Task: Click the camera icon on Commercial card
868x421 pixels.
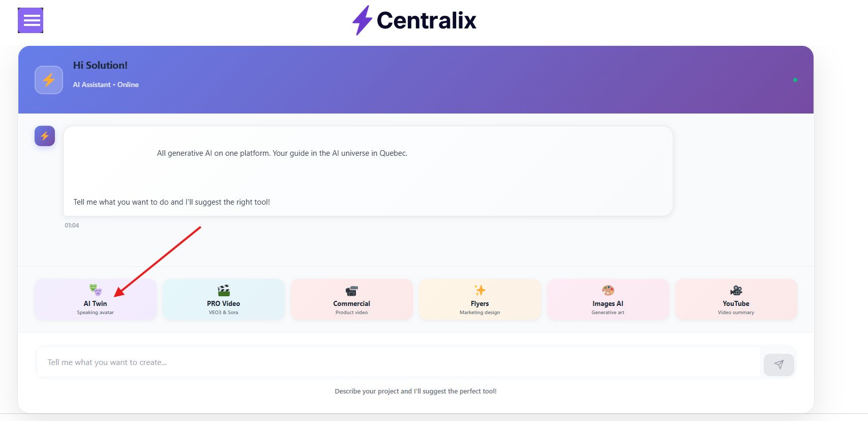Action: pyautogui.click(x=352, y=291)
